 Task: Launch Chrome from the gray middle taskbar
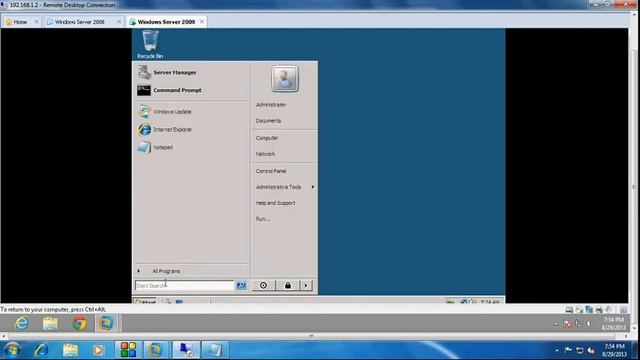(80, 323)
